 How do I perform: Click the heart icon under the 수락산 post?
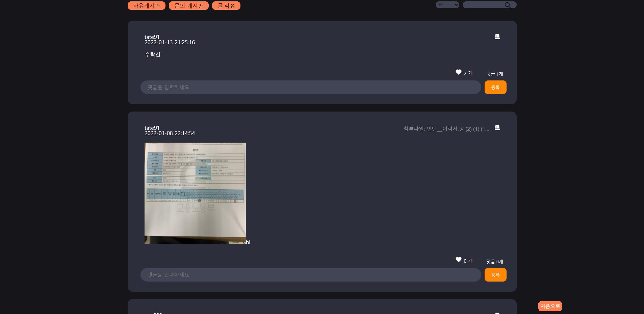click(458, 72)
